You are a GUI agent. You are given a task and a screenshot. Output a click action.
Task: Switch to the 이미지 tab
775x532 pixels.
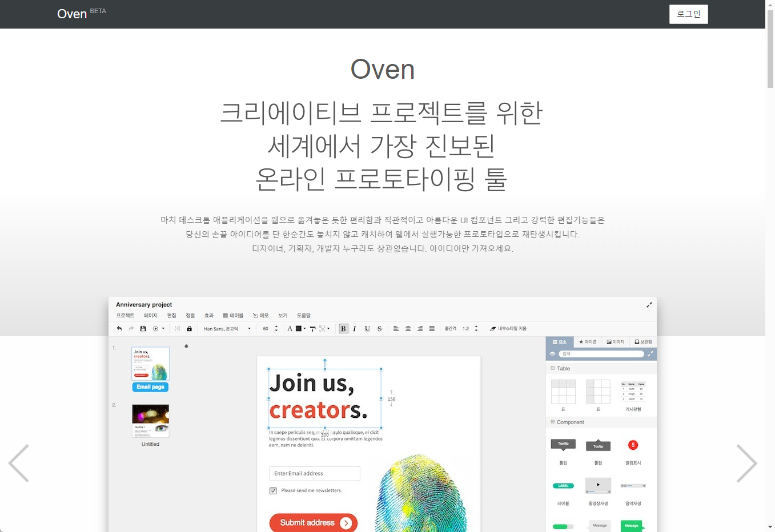click(x=615, y=342)
